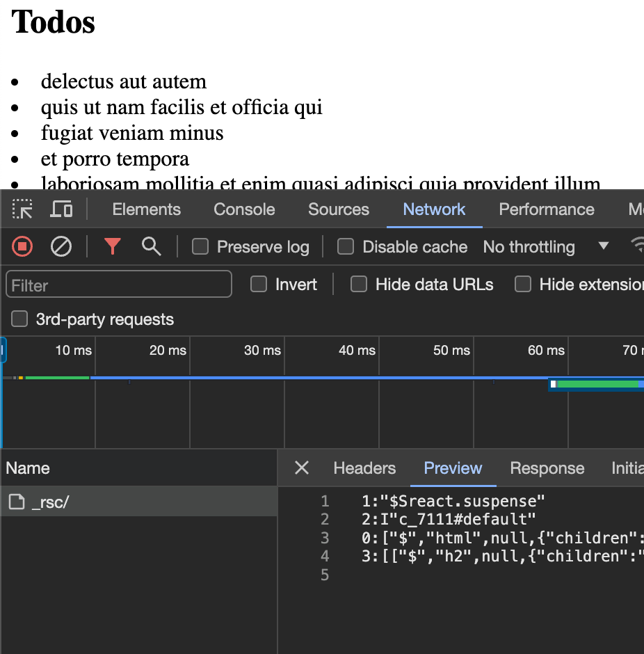Enable the Invert filter option
Viewport: 644px width, 654px height.
pyautogui.click(x=258, y=284)
